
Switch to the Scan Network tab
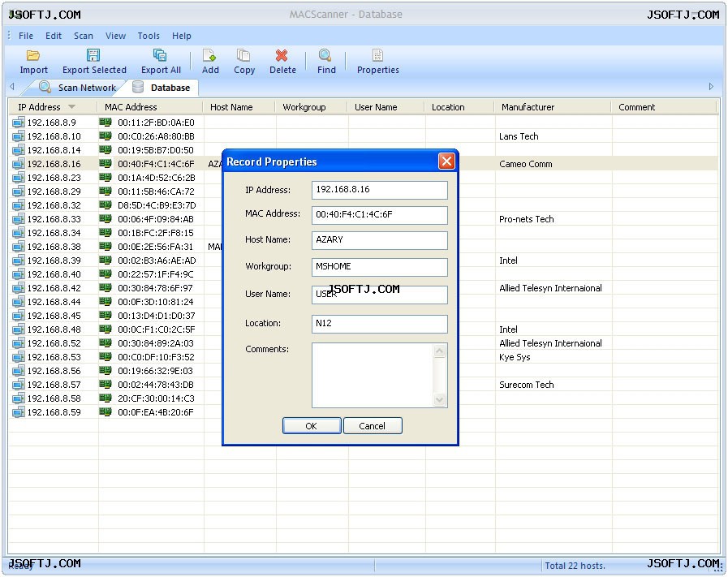pyautogui.click(x=78, y=88)
